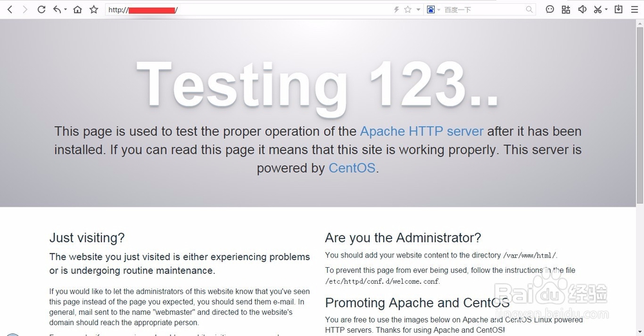This screenshot has width=644, height=336.
Task: Open the undo arrow dropdown next to reload
Action: click(x=65, y=10)
